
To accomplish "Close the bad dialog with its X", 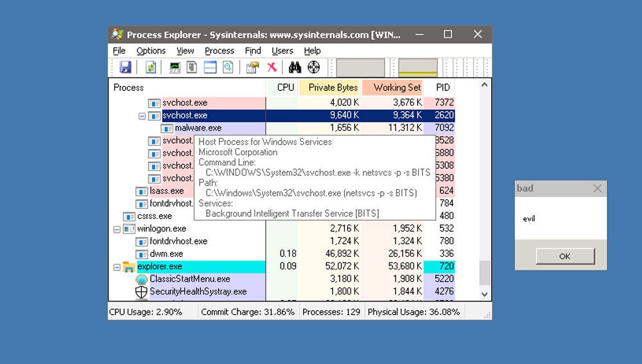I will 597,188.
